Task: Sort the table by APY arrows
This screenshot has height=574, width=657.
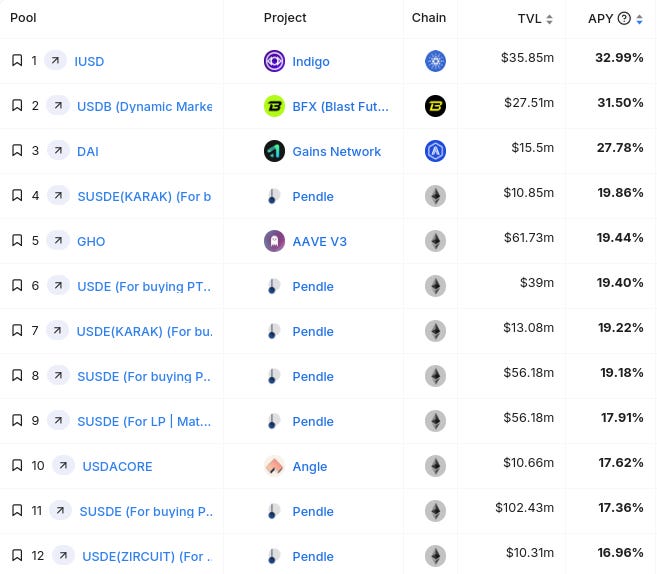Action: 639,19
